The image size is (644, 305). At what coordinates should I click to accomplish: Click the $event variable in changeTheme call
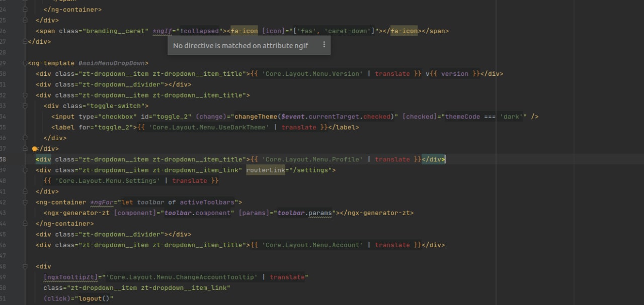click(x=293, y=117)
